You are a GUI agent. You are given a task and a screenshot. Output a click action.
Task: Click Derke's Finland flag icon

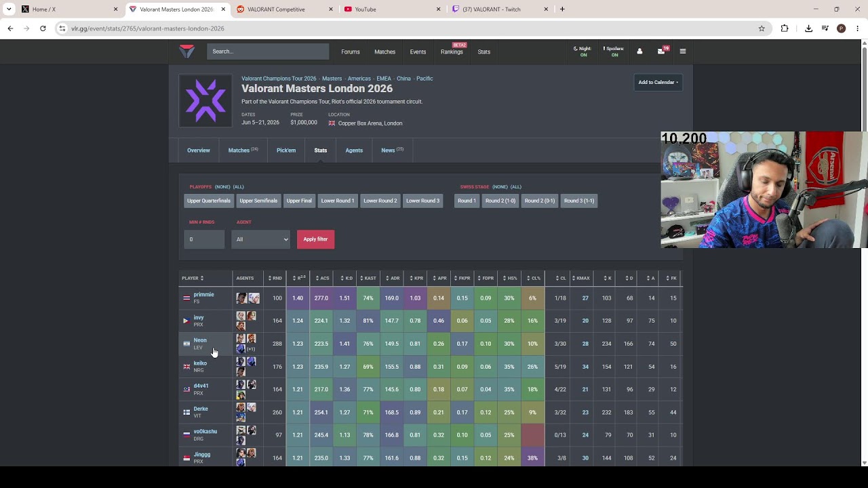pyautogui.click(x=186, y=412)
